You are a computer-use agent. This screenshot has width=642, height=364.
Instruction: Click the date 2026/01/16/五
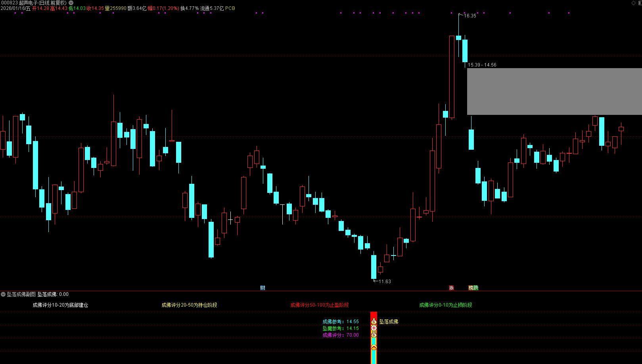click(15, 8)
